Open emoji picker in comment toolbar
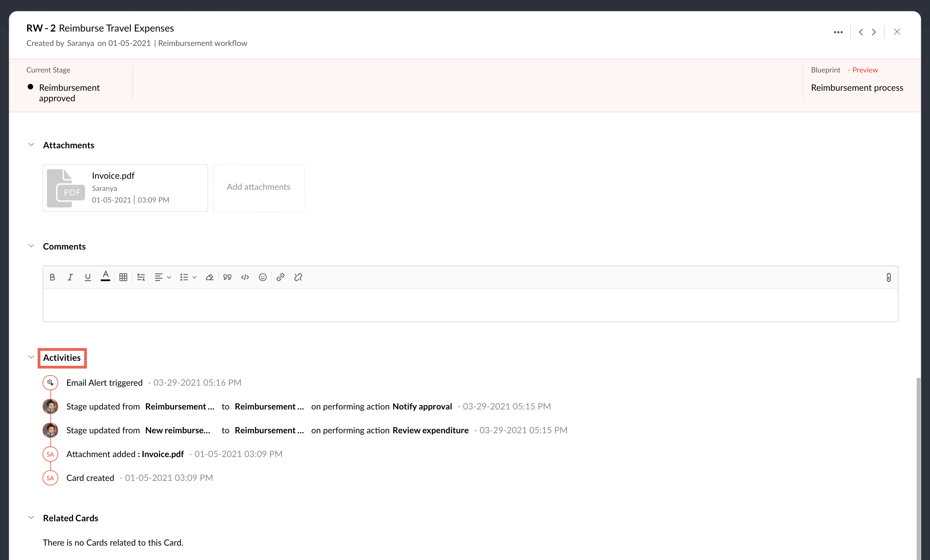 pos(263,277)
